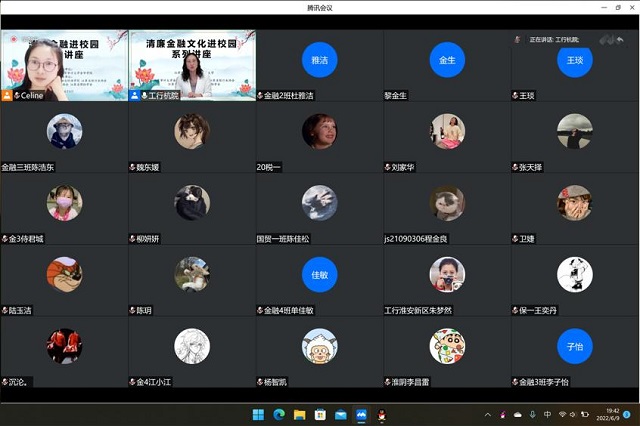Open the clock and date flyout

tap(610, 414)
